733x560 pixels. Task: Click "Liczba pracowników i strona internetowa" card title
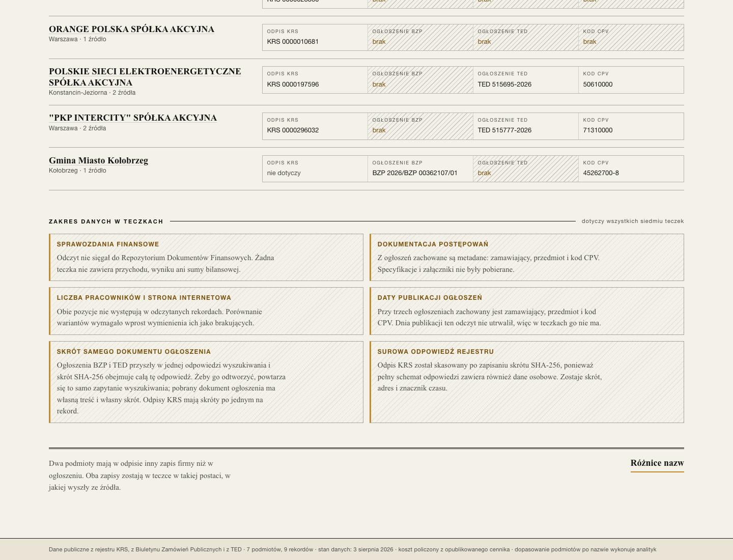click(144, 298)
